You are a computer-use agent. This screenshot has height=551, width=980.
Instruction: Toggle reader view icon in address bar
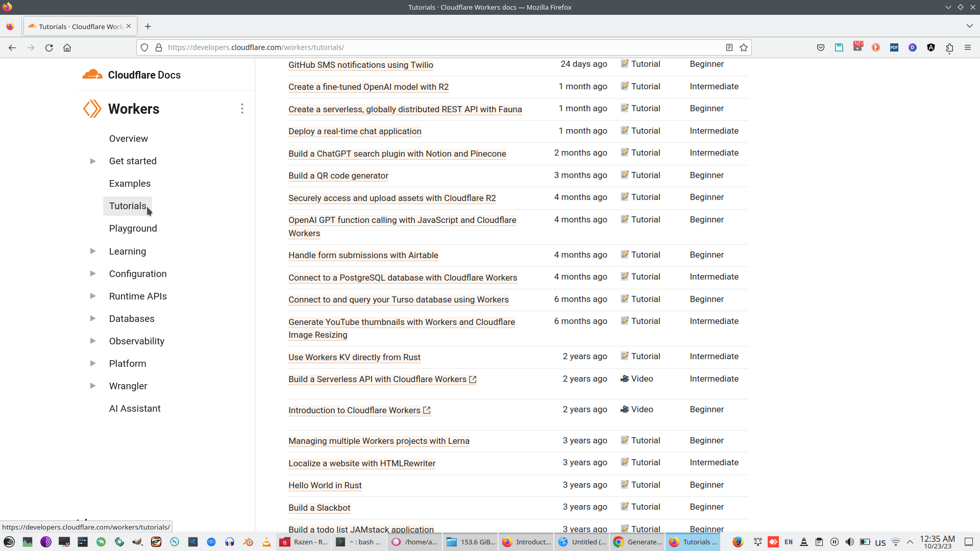(x=729, y=47)
